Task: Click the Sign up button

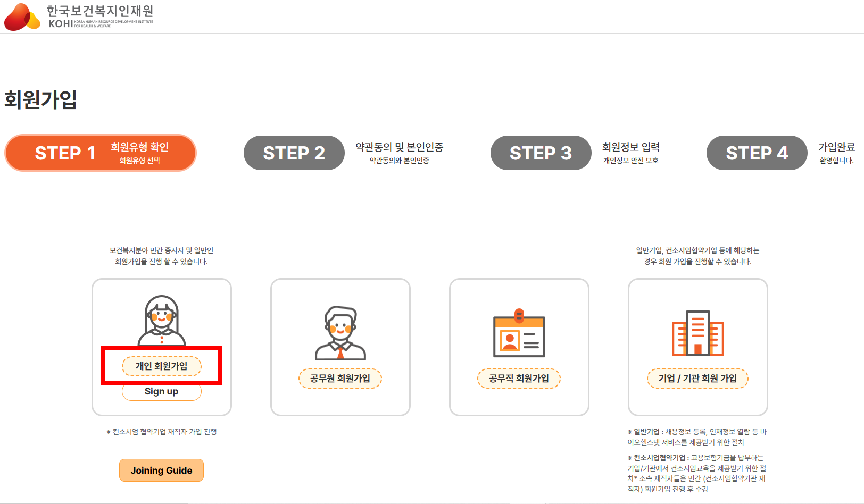Action: point(161,392)
